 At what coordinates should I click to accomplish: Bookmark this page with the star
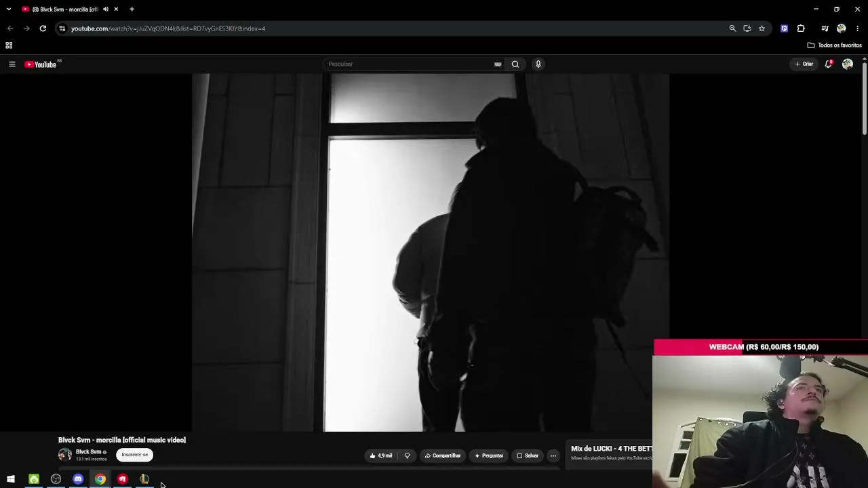[x=762, y=28]
